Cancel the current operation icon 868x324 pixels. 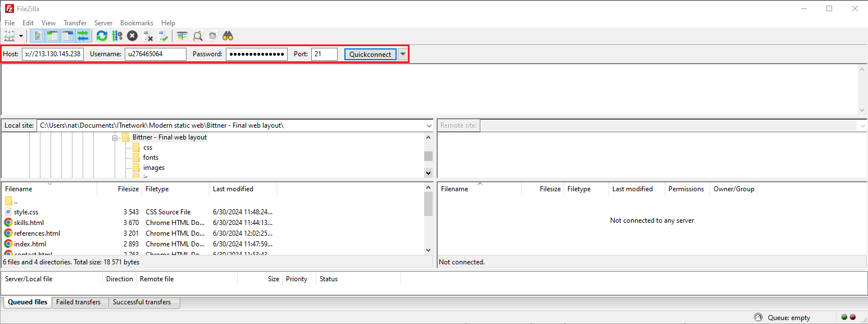click(132, 36)
